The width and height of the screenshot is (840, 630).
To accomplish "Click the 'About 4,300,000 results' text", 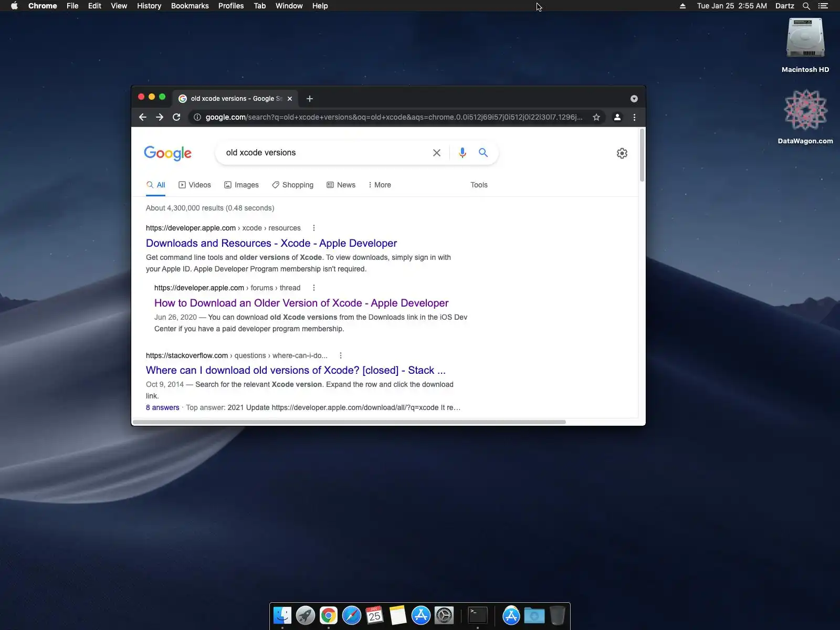I will [x=210, y=208].
